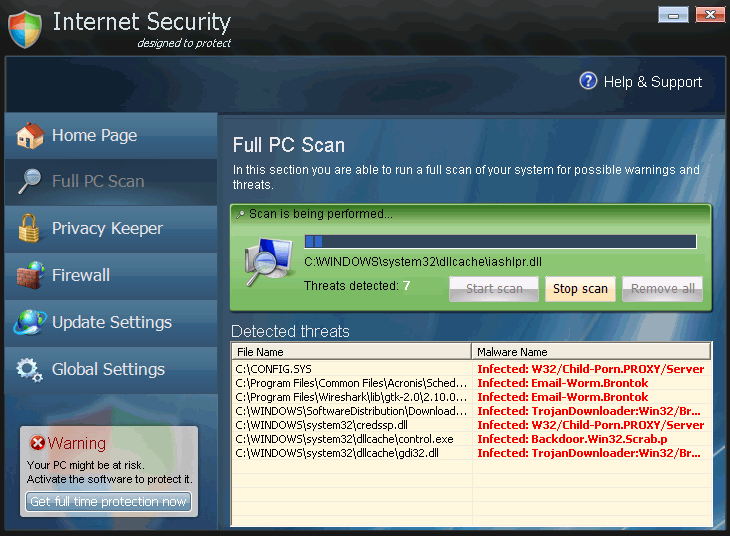Click the computer scan icon in the green panel
730x536 pixels.
click(268, 264)
